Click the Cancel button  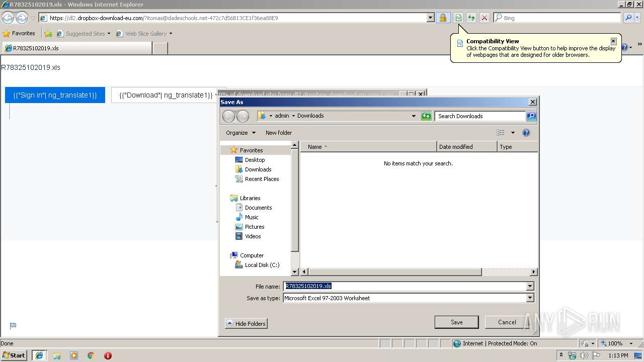coord(507,322)
